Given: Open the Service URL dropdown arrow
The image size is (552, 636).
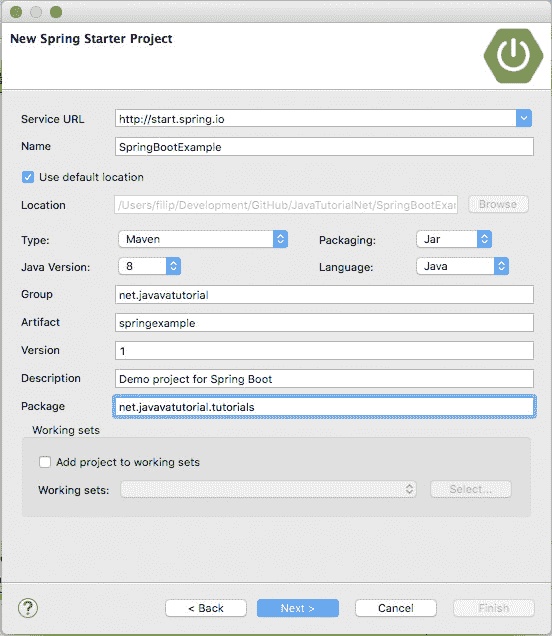Looking at the screenshot, I should 524,118.
